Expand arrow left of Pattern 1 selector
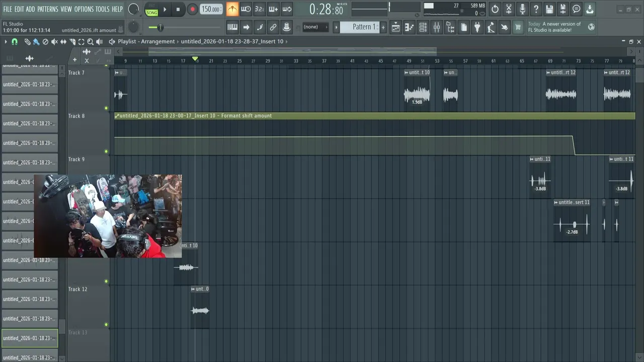 336,27
